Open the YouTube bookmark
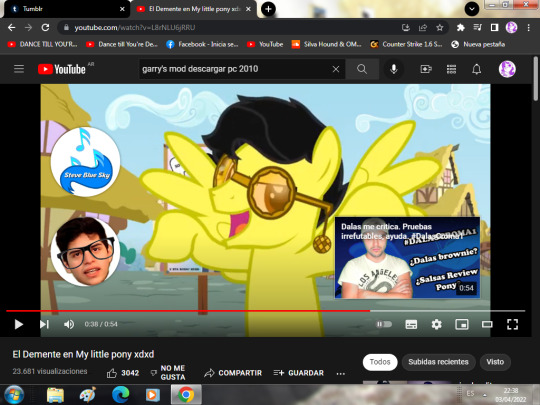Image resolution: width=540 pixels, height=405 pixels. tap(265, 44)
